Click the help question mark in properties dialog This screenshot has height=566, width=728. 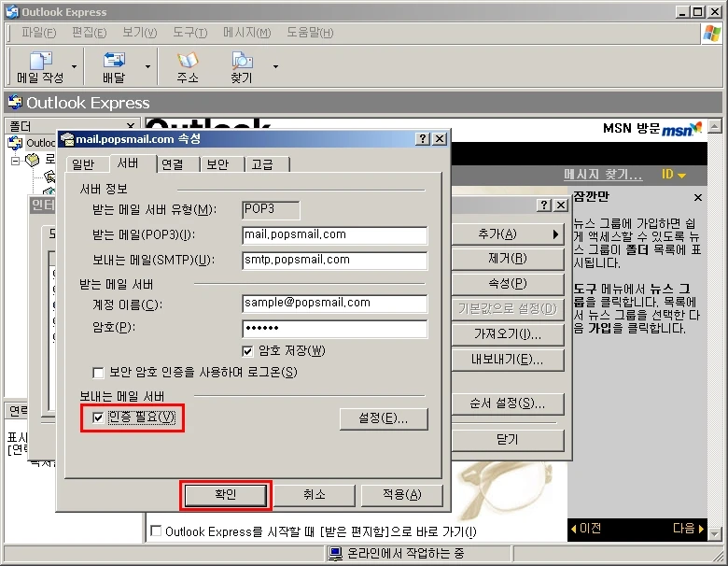[x=423, y=139]
